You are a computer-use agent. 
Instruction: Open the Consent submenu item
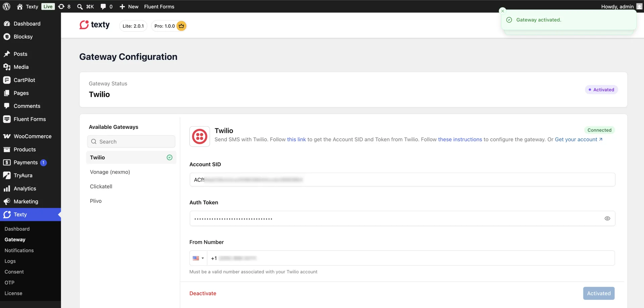[x=14, y=272]
